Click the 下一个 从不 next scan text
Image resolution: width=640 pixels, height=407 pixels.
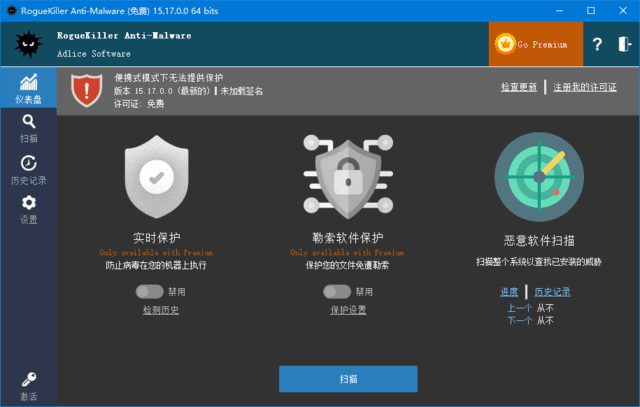pos(531,320)
